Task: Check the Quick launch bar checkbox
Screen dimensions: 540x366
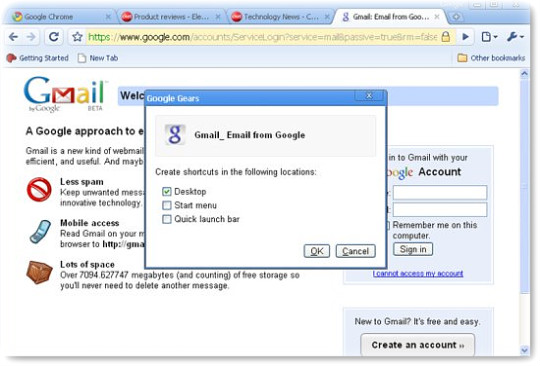Action: [167, 219]
